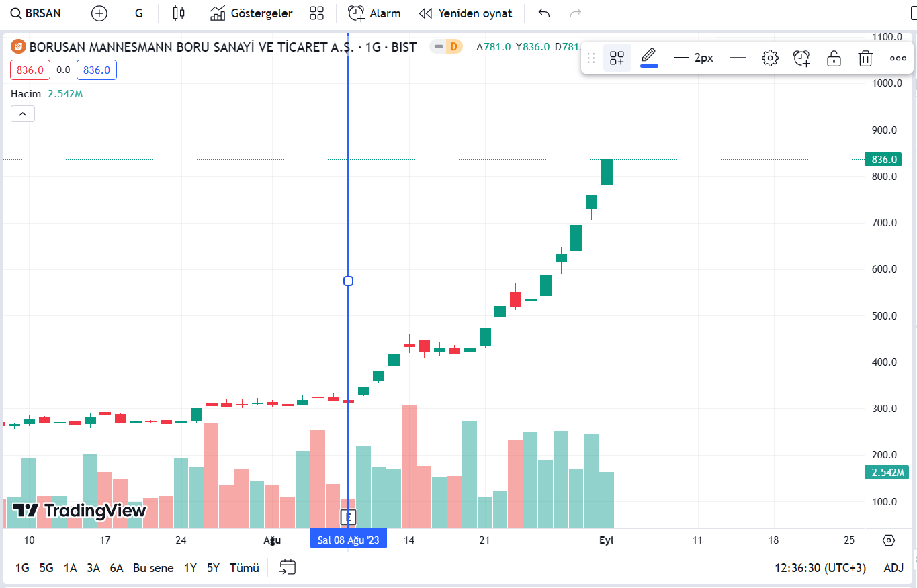Set the range to 1Y
The height and width of the screenshot is (588, 917).
(x=190, y=568)
